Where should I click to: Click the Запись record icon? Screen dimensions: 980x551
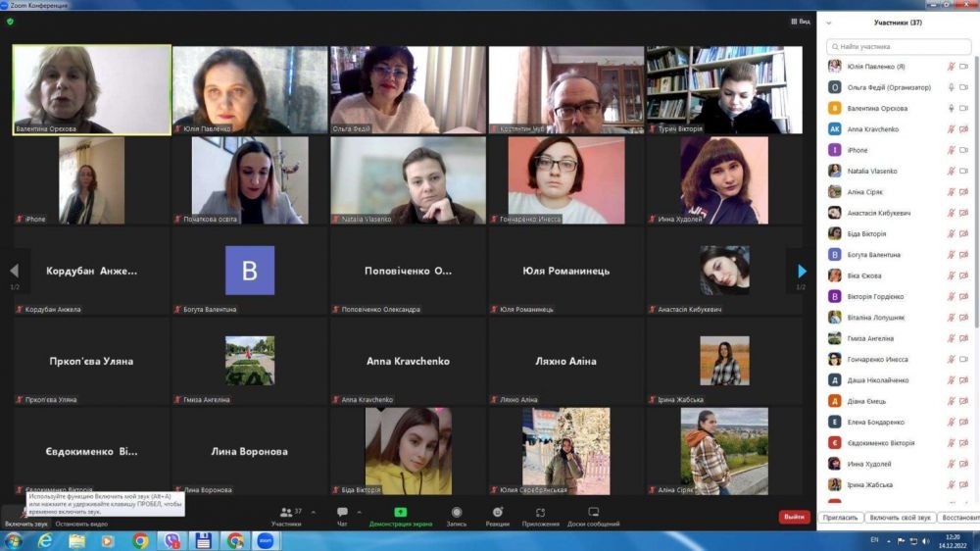coord(457,513)
